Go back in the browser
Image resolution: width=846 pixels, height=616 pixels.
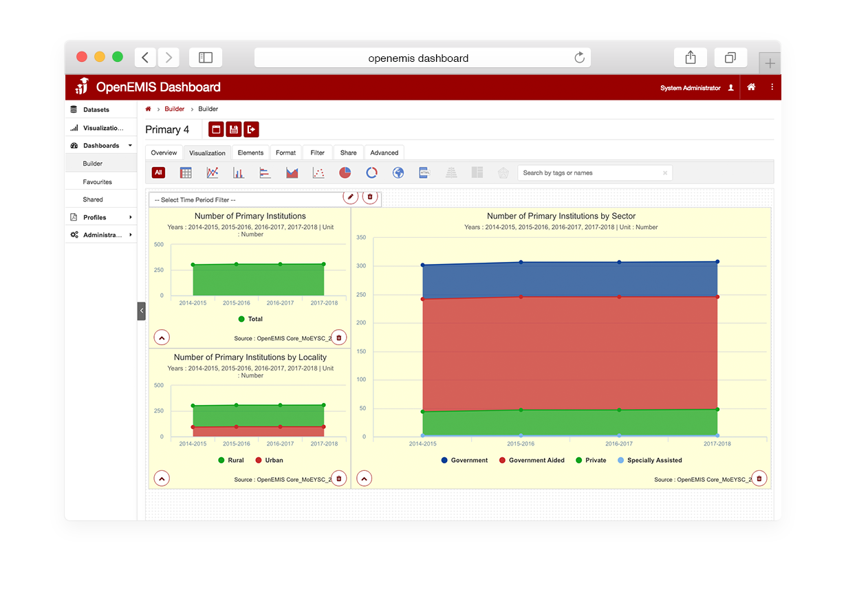(145, 58)
